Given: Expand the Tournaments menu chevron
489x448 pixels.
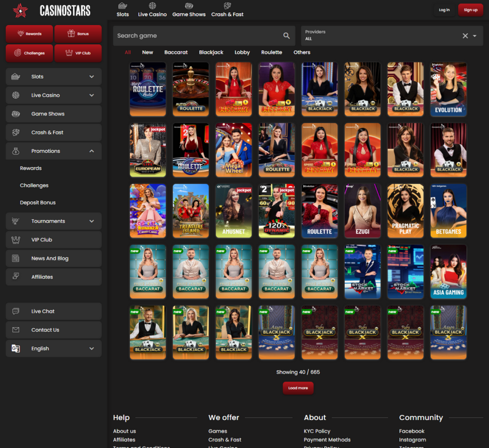Looking at the screenshot, I should 92,221.
